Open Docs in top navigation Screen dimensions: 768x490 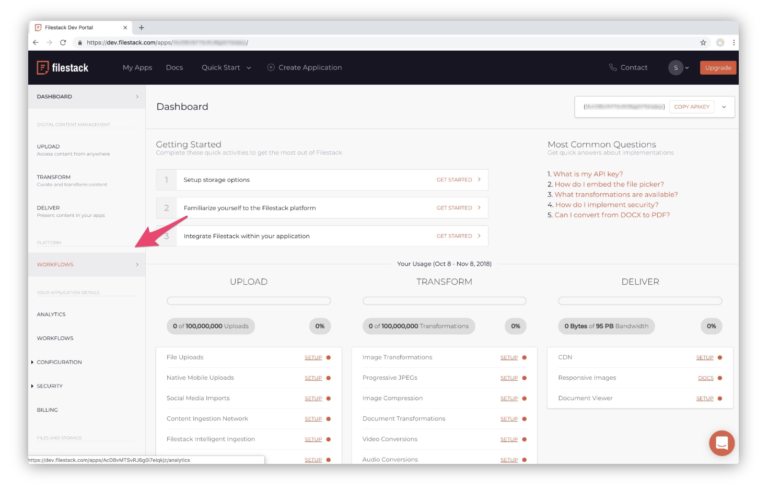click(174, 68)
